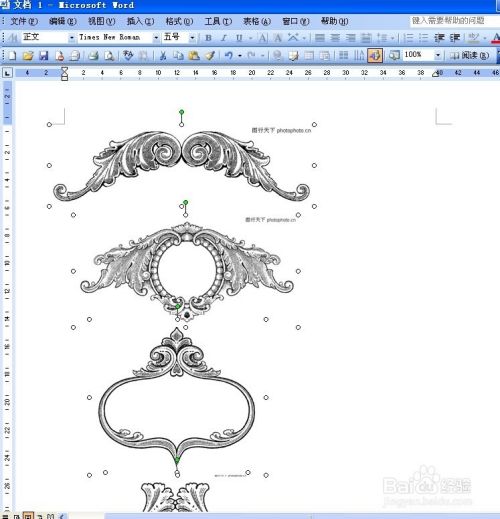500x519 pixels.
Task: Click the Document Map icon
Action: point(394,55)
